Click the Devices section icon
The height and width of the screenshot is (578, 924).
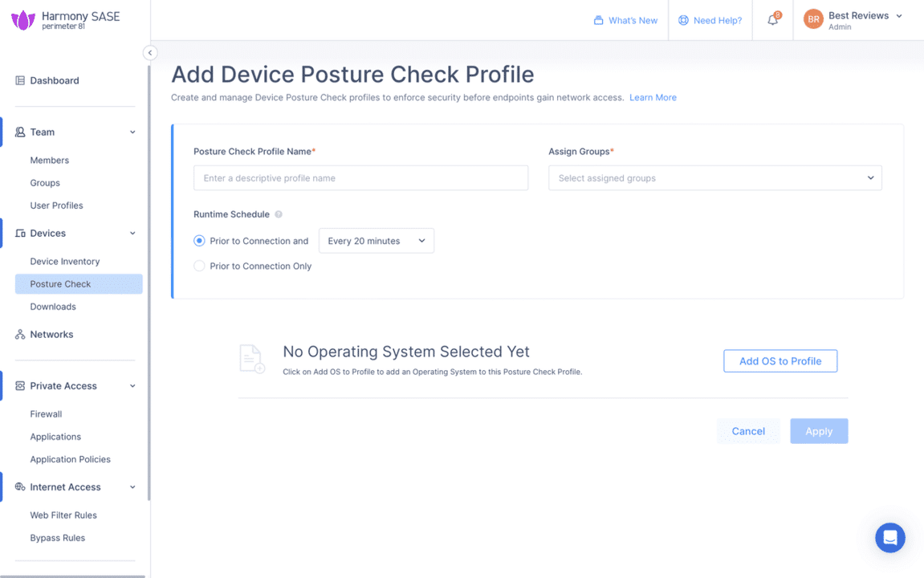pos(18,233)
